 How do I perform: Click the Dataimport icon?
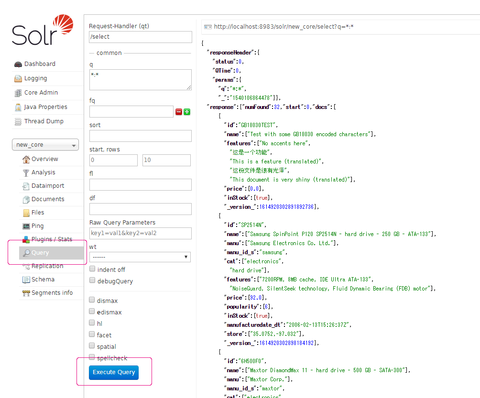(26, 186)
